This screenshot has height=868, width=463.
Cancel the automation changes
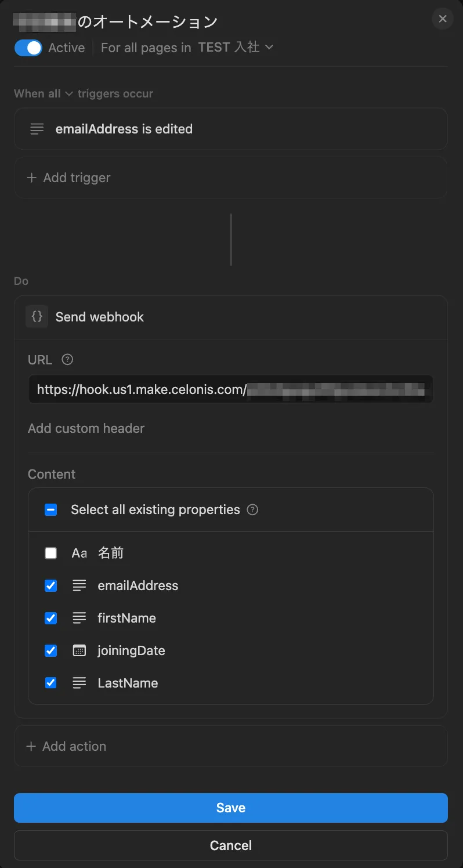coord(231,845)
